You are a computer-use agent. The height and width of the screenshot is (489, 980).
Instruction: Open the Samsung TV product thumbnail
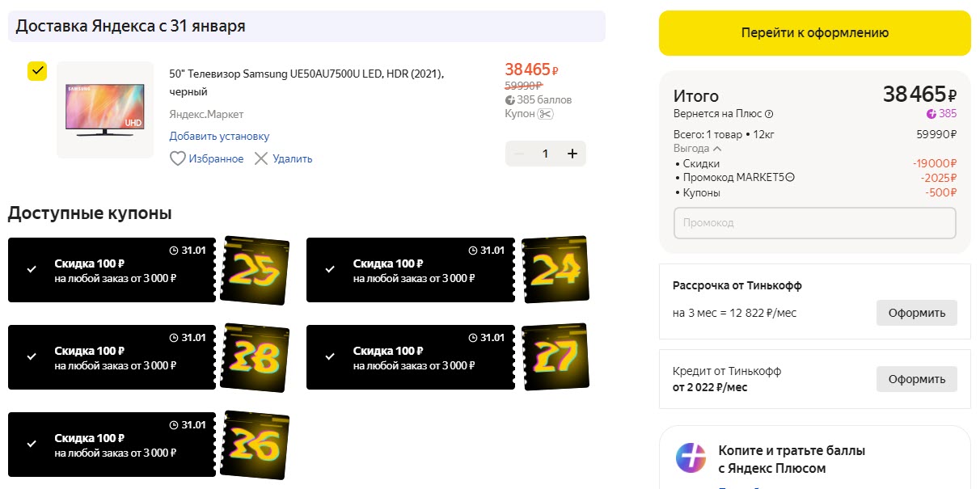105,110
